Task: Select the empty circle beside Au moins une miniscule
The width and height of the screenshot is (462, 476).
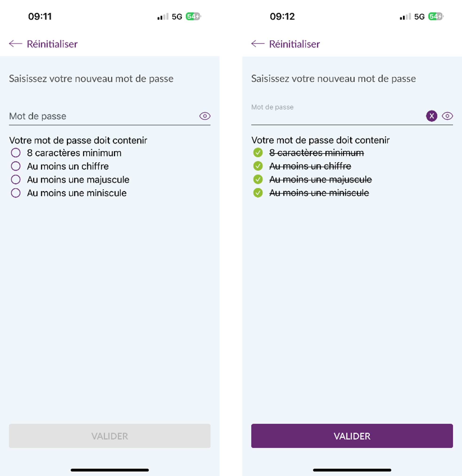Action: coord(16,193)
